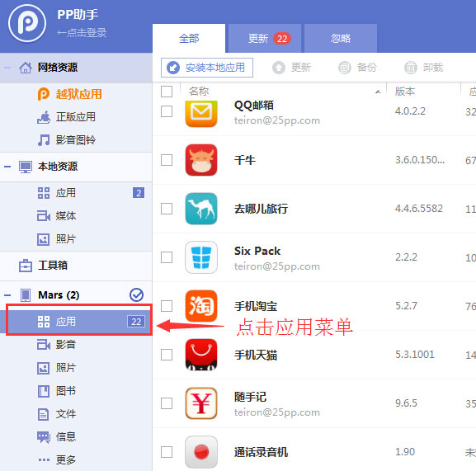The height and width of the screenshot is (471, 476).
Task: Click the Six Pack app name
Action: pyautogui.click(x=257, y=251)
